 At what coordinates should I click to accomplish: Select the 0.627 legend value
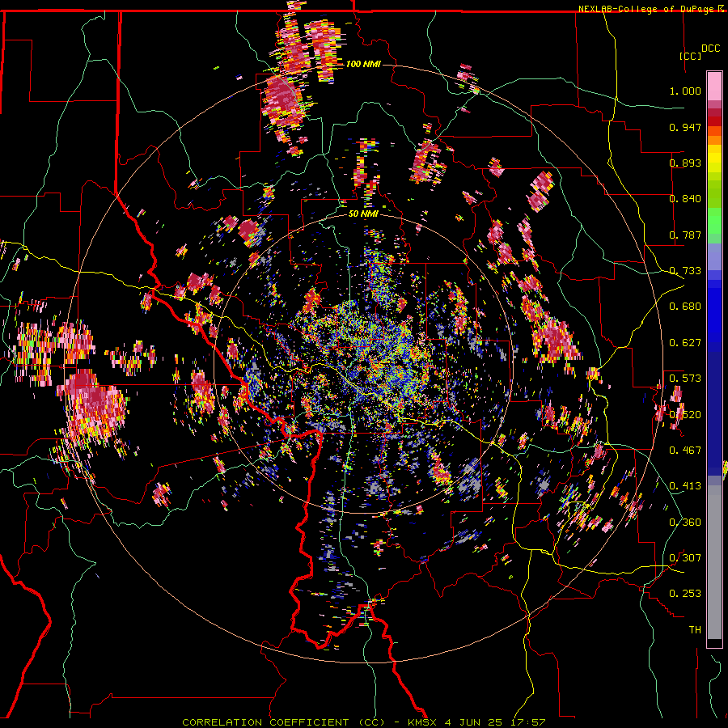click(685, 343)
